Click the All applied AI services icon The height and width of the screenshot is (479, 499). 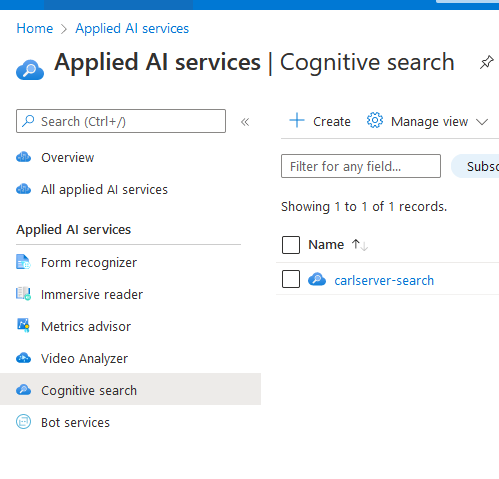[x=23, y=189]
